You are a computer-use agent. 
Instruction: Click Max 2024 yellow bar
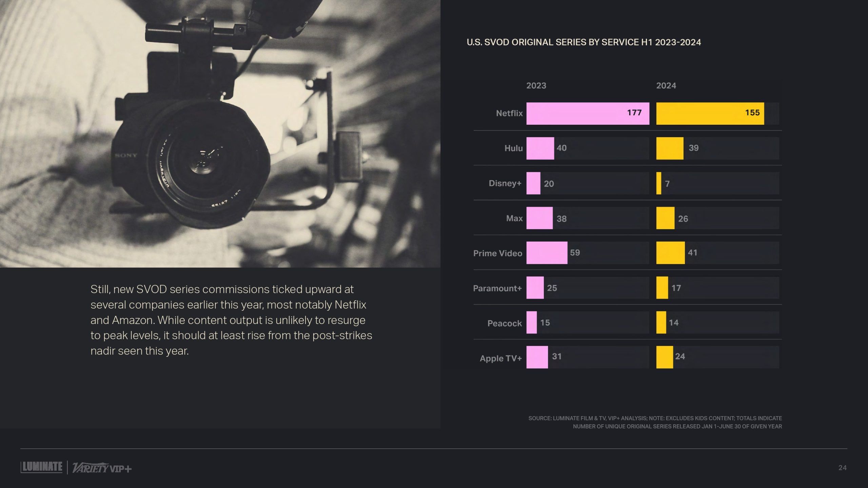click(x=665, y=218)
